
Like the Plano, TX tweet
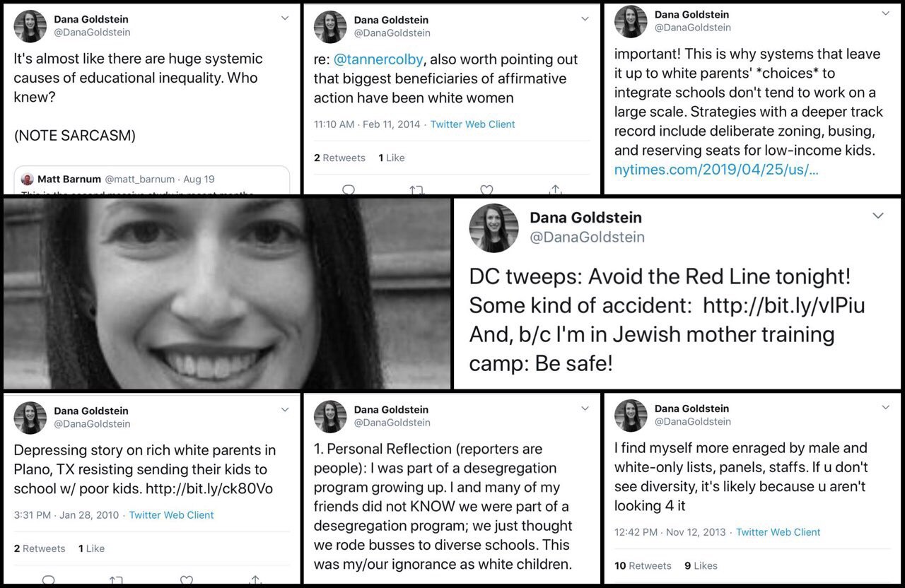(x=186, y=580)
